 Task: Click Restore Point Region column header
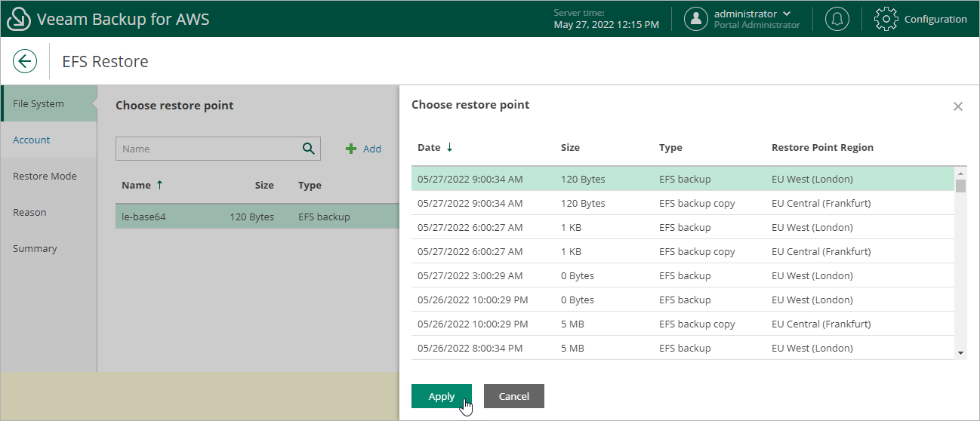click(822, 147)
